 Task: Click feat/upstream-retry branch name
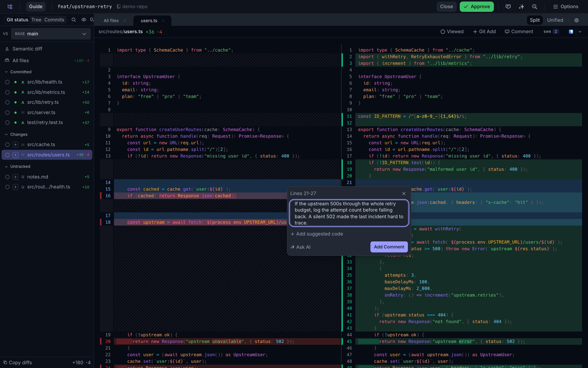[85, 6]
